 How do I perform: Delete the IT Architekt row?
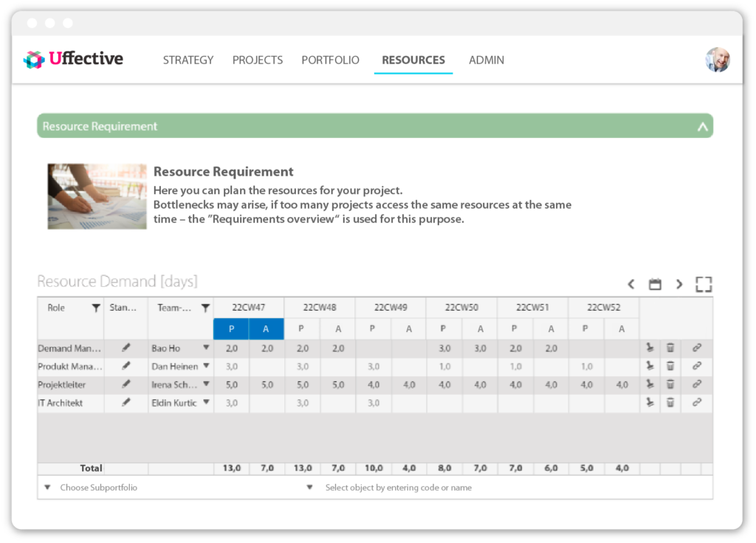tap(670, 402)
